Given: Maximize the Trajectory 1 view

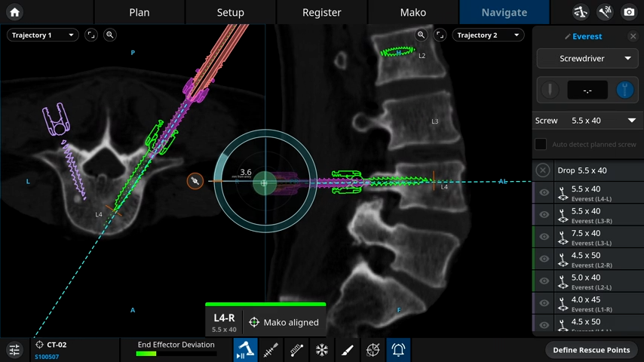Looking at the screenshot, I should (x=91, y=35).
